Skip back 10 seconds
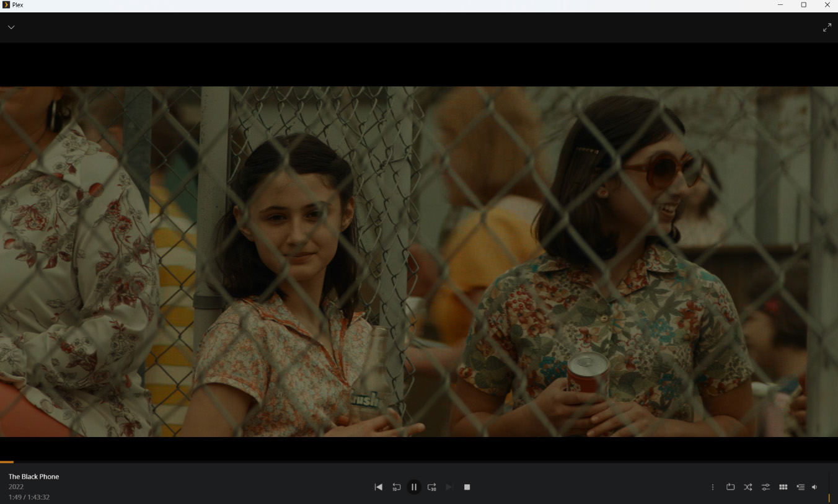The width and height of the screenshot is (838, 504). 396,487
